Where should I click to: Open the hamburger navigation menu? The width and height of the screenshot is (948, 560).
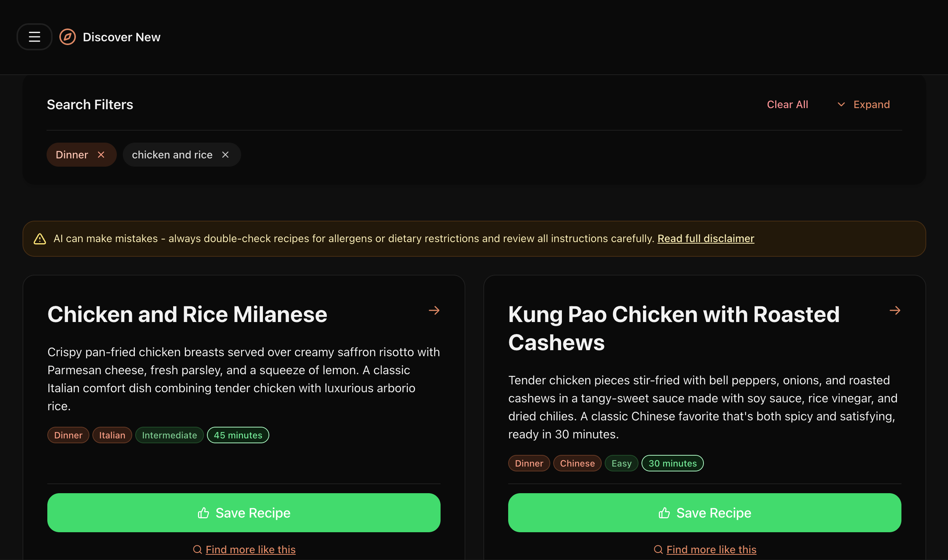[34, 37]
